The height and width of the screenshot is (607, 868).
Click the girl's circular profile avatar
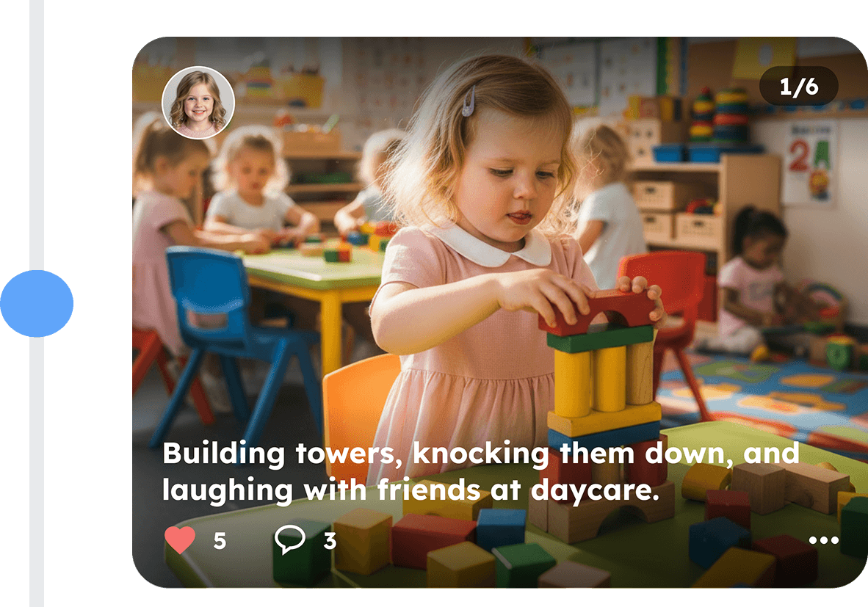click(x=198, y=102)
